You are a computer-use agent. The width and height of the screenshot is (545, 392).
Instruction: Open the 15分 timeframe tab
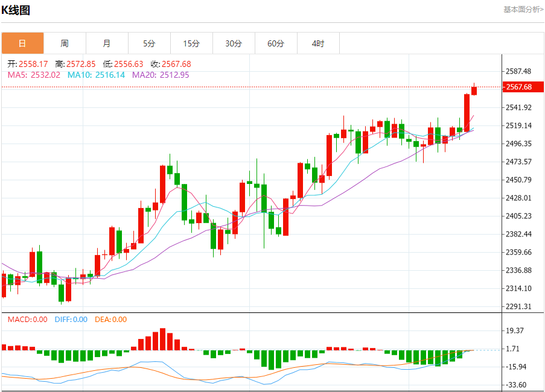191,43
